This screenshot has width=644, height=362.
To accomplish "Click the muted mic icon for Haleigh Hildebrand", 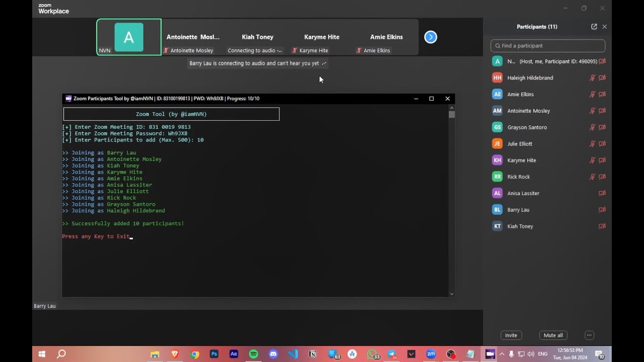I will (592, 78).
